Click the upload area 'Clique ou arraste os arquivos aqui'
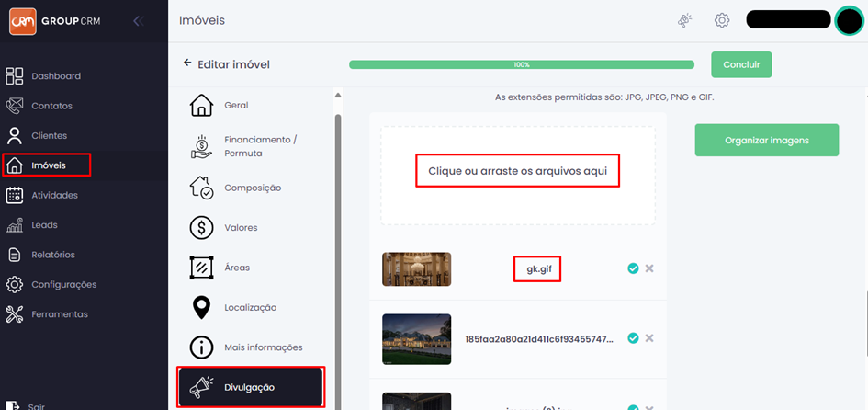This screenshot has width=868, height=410. point(518,175)
